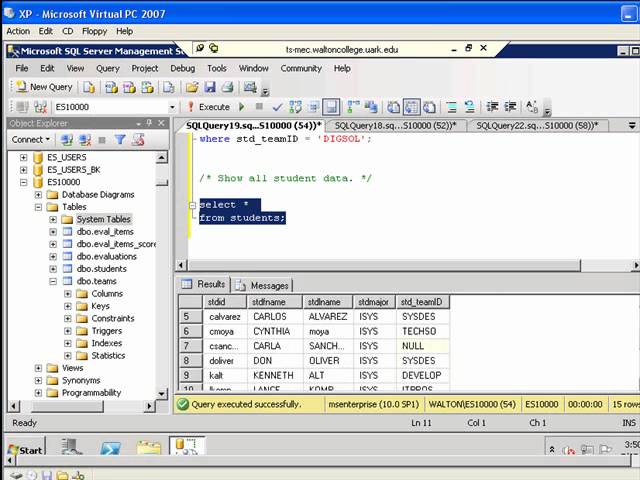Click the std_teamID column header
The height and width of the screenshot is (480, 640).
coord(422,302)
